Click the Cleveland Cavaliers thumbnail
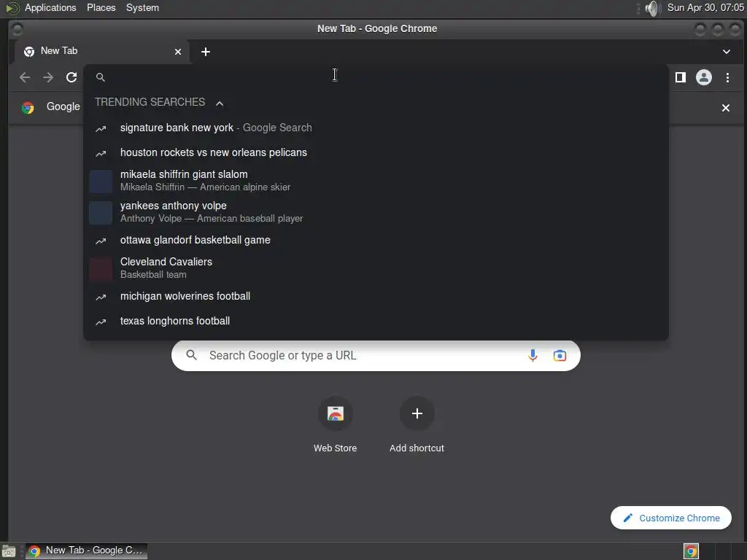 click(101, 268)
